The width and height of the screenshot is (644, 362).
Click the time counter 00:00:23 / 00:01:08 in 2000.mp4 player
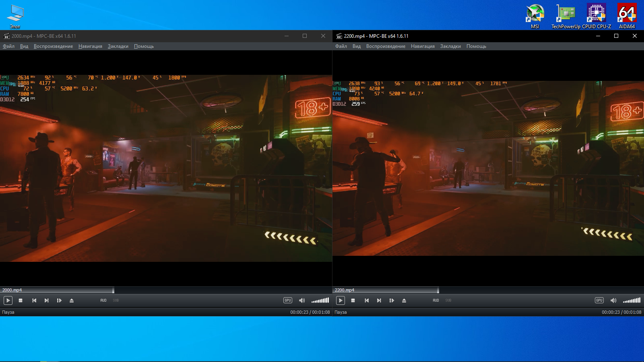(x=310, y=312)
